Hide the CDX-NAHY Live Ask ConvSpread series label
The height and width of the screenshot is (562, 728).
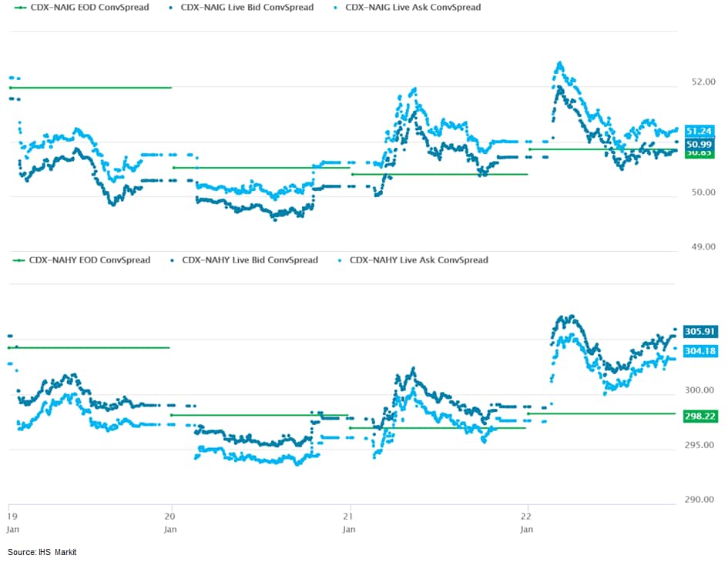click(x=418, y=260)
